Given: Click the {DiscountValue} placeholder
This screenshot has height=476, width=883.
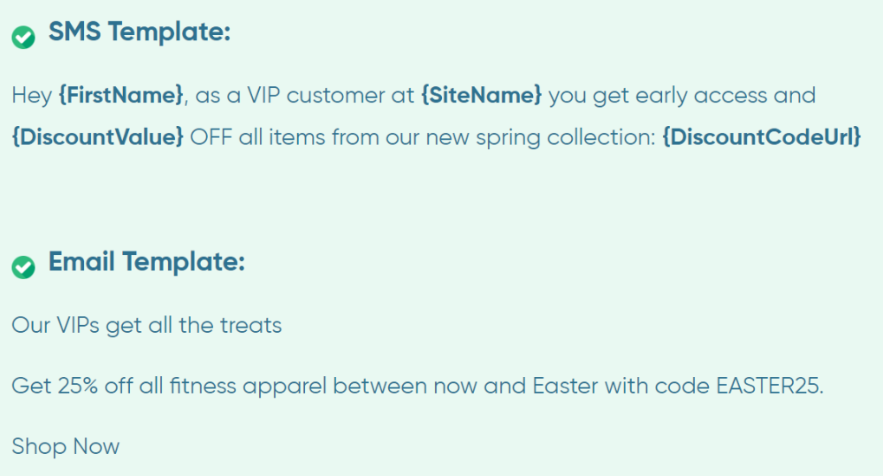Looking at the screenshot, I should coord(97,137).
